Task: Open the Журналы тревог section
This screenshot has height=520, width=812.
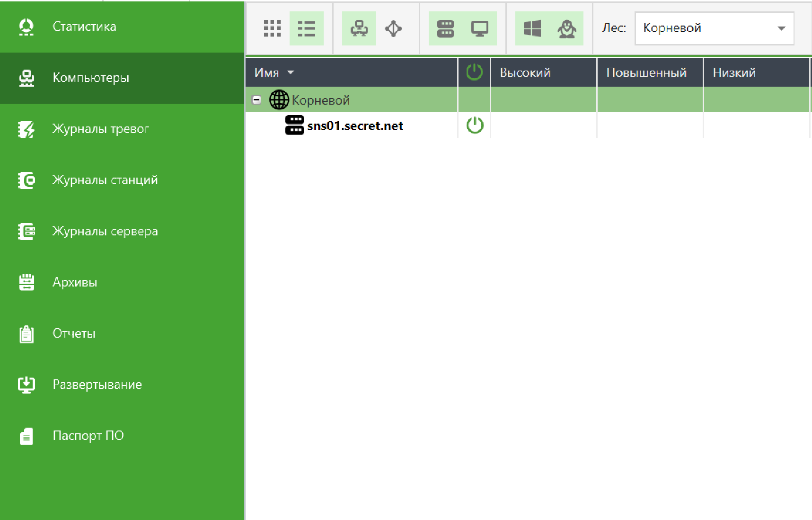Action: (100, 129)
